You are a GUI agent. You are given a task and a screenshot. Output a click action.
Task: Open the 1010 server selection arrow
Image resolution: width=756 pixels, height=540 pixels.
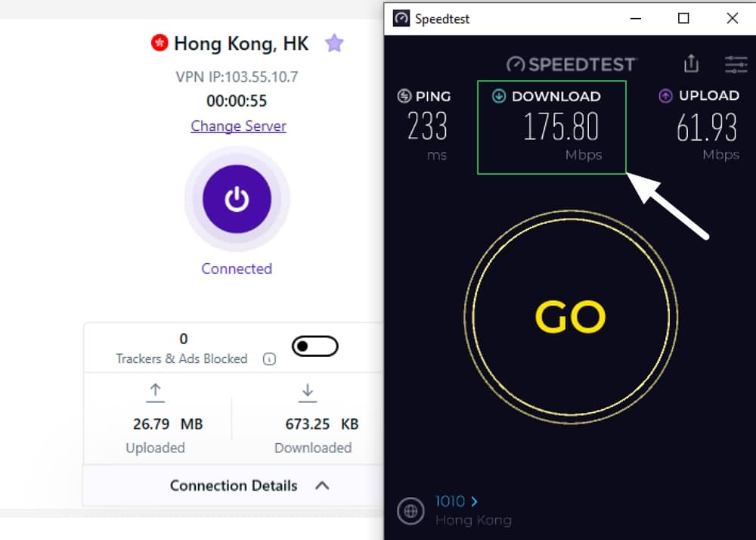475,501
